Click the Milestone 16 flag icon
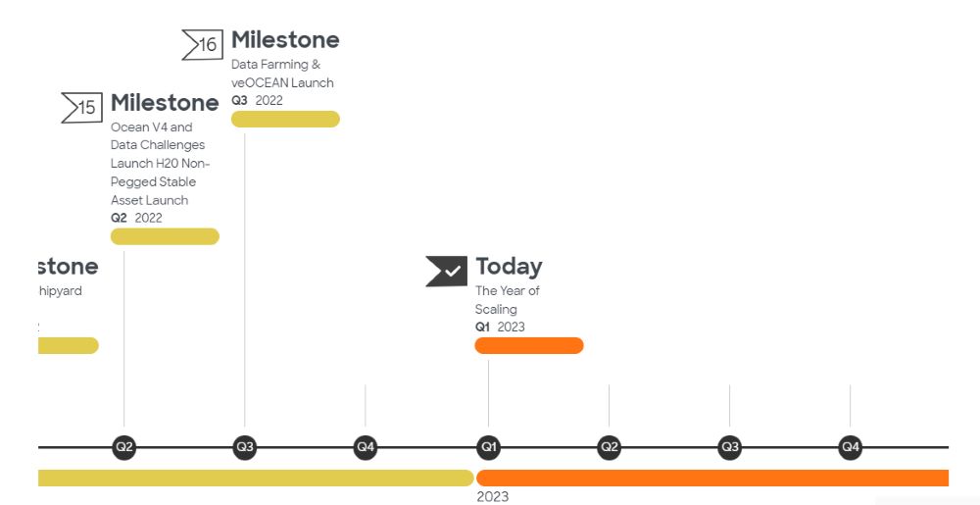980x505 pixels. point(203,44)
